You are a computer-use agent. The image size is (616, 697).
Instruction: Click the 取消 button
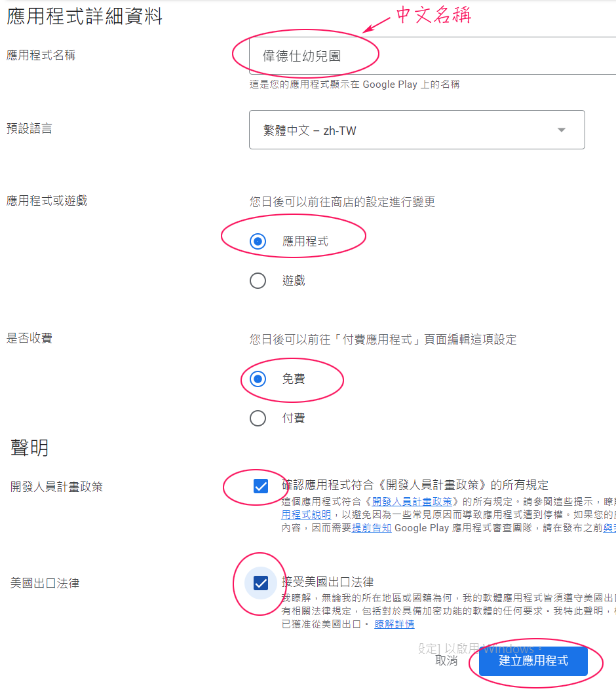[x=446, y=660]
